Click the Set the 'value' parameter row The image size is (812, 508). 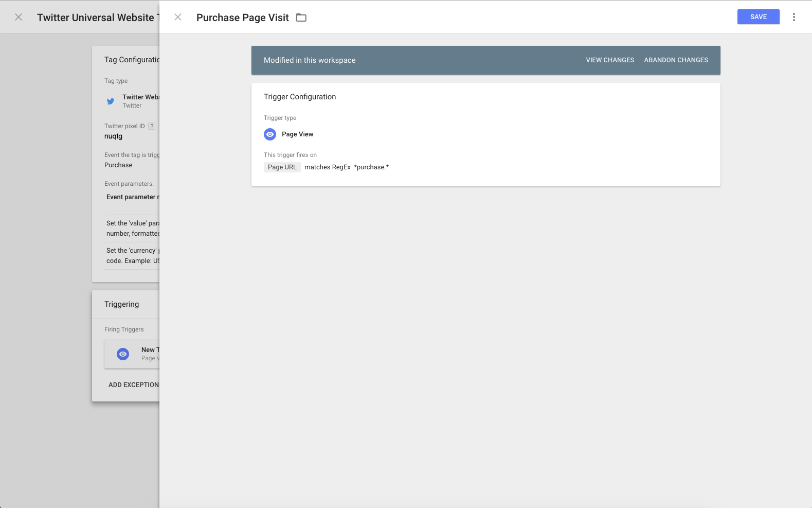tap(133, 229)
